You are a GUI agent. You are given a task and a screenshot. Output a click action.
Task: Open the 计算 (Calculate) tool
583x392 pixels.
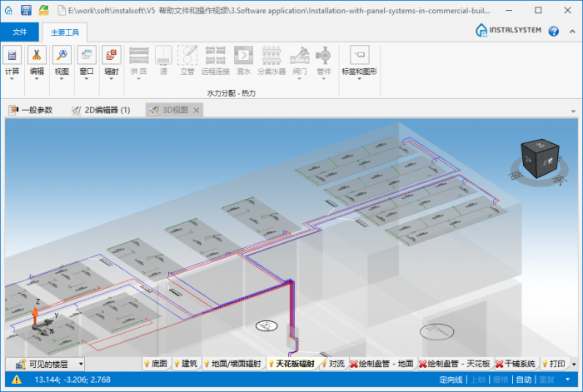(12, 61)
